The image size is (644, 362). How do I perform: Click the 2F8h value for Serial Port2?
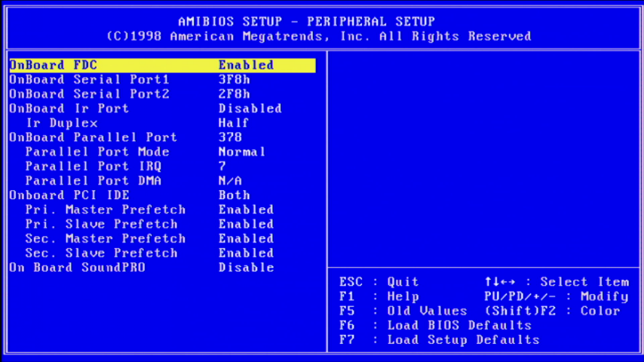point(234,94)
